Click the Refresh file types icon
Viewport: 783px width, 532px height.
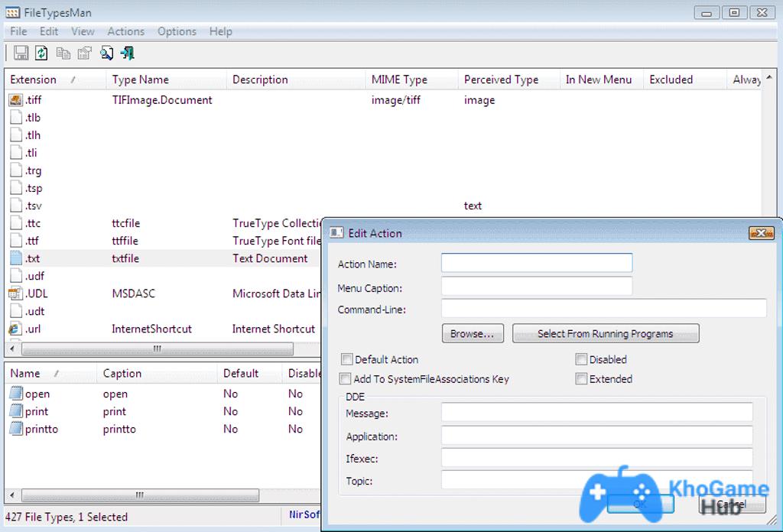(x=41, y=53)
